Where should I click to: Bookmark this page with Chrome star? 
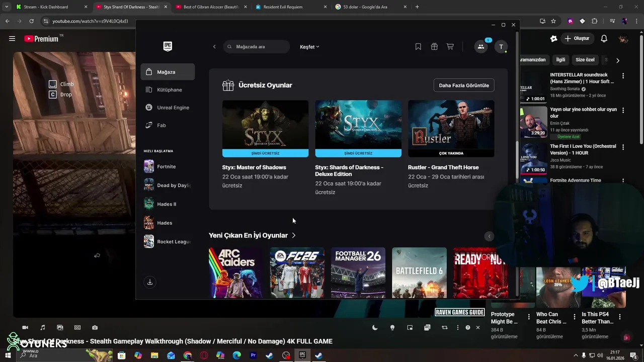tap(553, 21)
